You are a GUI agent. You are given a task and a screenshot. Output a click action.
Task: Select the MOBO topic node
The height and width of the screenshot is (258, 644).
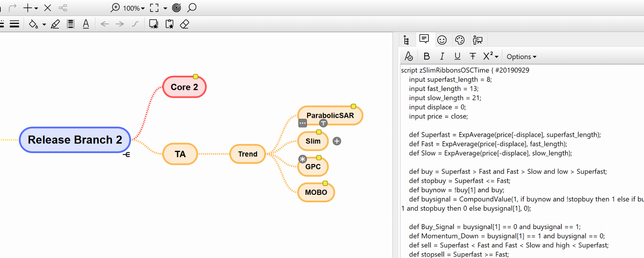316,192
